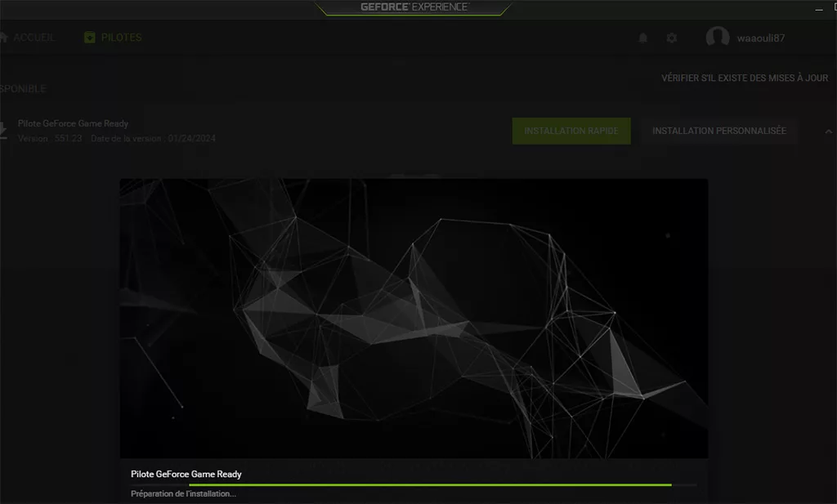Choose Installation Personnalisée
This screenshot has width=837, height=504.
coord(719,131)
